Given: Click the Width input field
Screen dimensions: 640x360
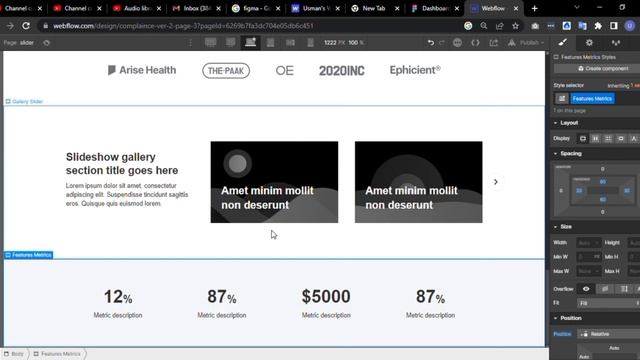Looking at the screenshot, I should point(589,243).
